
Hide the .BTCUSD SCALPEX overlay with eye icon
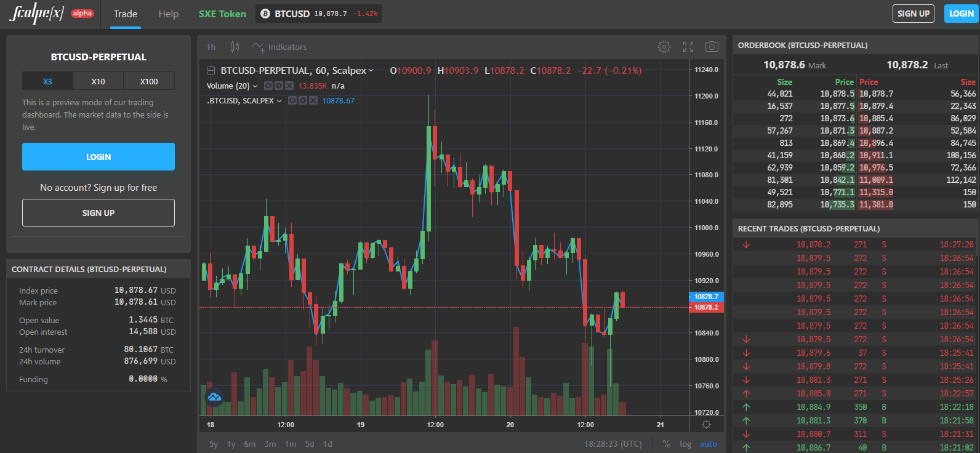292,100
